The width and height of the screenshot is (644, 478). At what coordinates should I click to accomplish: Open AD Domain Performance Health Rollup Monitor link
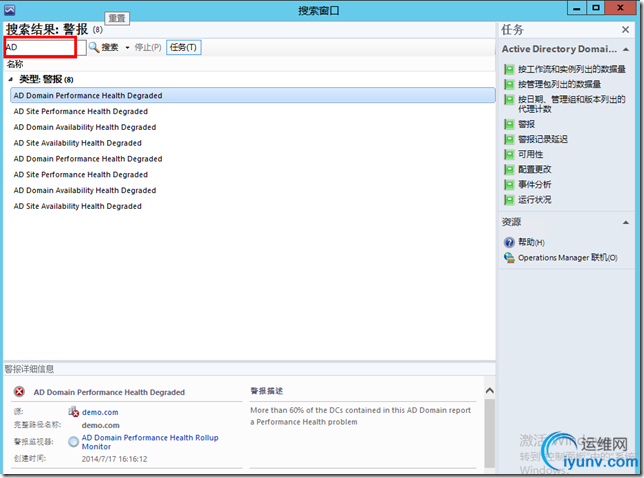coord(150,442)
